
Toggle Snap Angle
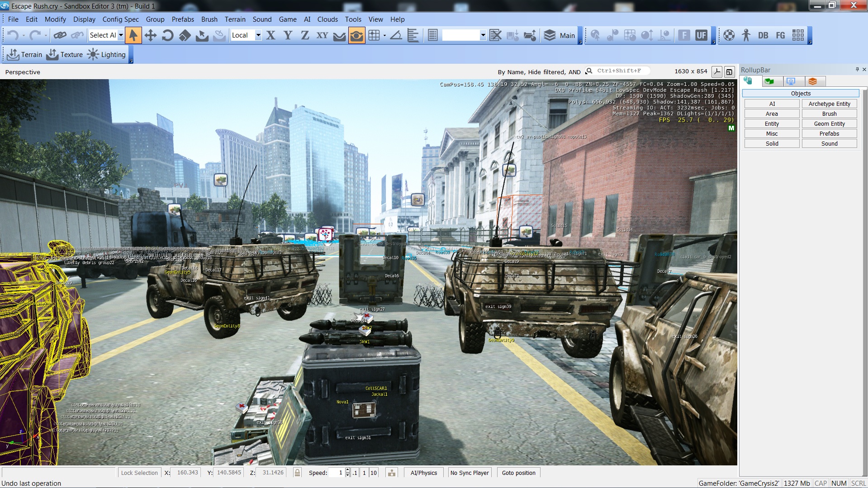point(396,35)
